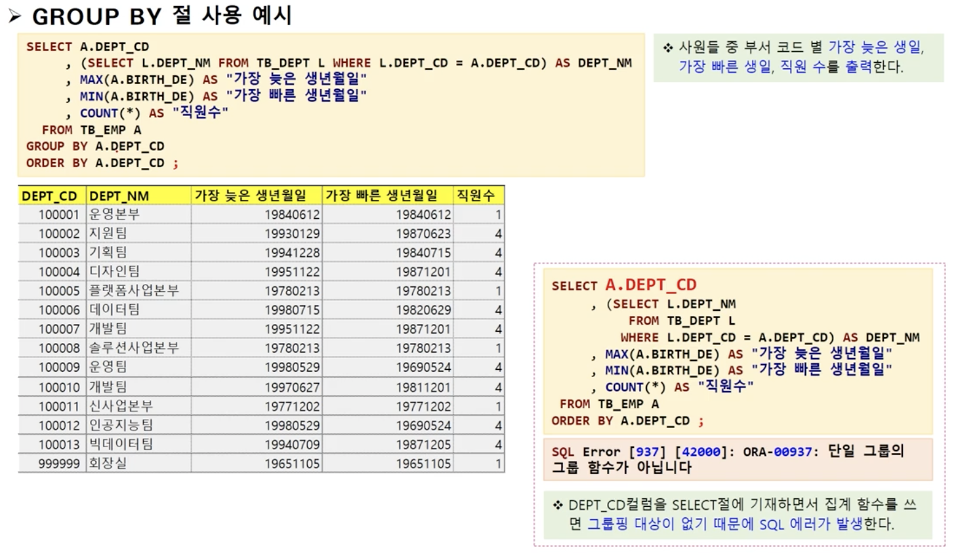Click "ORDER BY A.DEPT_CD ;" in the GROUP BY query
Viewport: 958px width, 560px height.
pyautogui.click(x=102, y=163)
